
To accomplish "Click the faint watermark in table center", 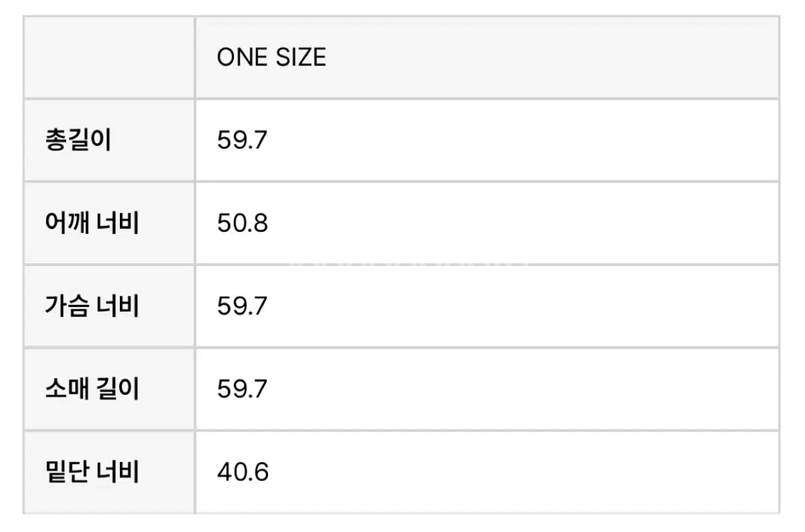I will click(x=411, y=265).
